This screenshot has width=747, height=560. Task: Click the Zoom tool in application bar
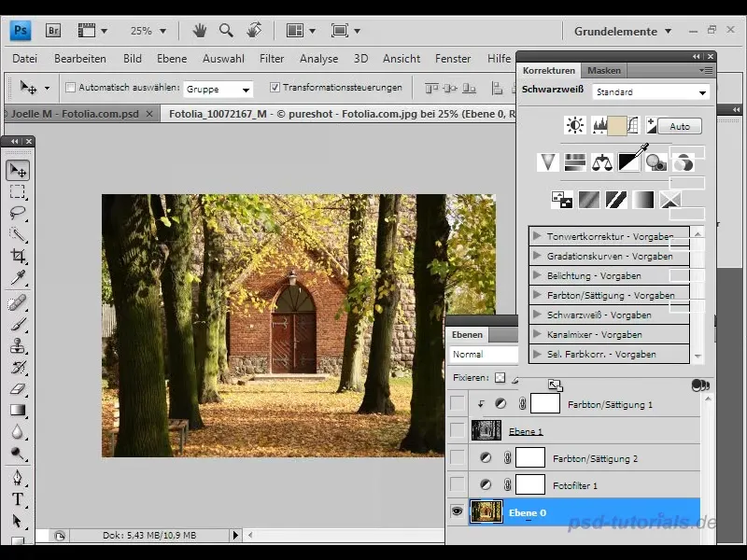pyautogui.click(x=226, y=31)
